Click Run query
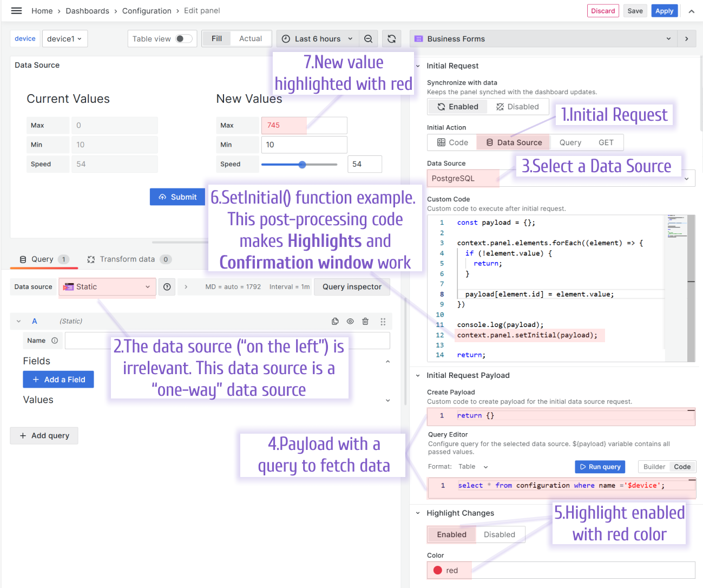The height and width of the screenshot is (588, 703). click(x=600, y=466)
